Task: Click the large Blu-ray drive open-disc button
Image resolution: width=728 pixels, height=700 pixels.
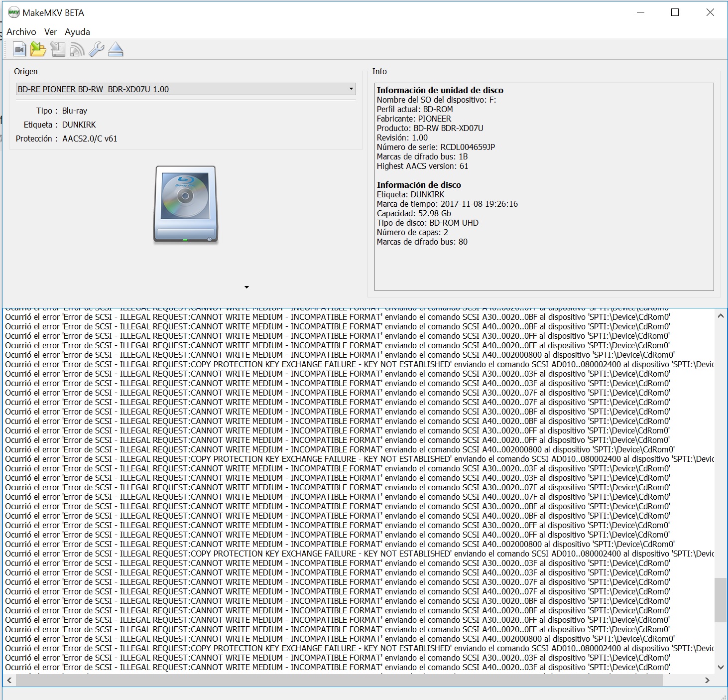Action: [x=186, y=205]
